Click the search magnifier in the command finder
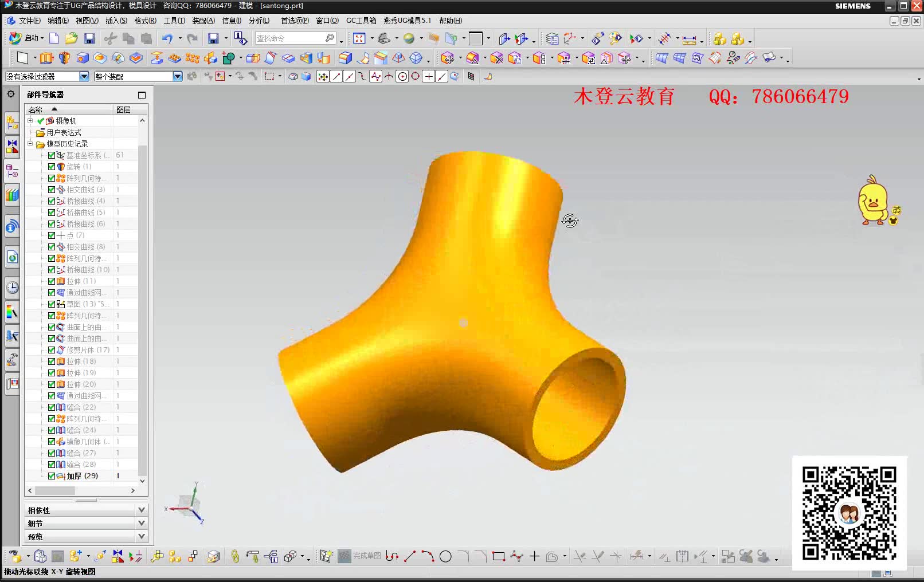924x582 pixels. pos(330,38)
